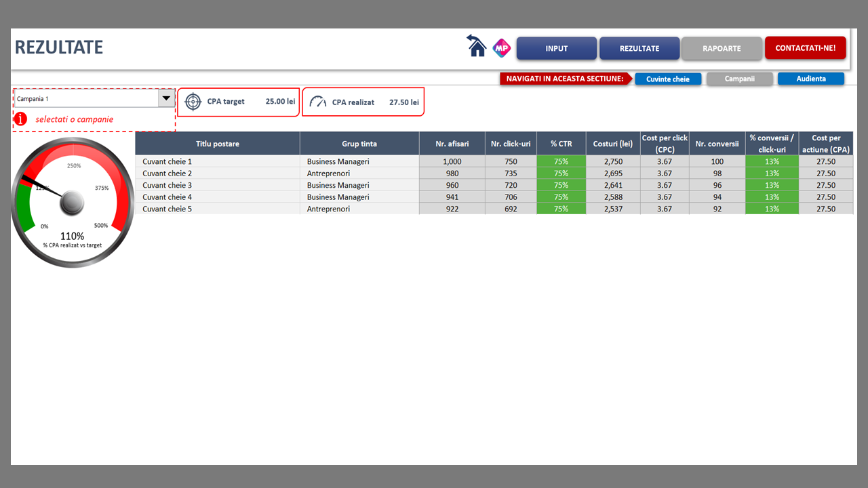Screen dimensions: 868x488
Task: Click the Titlu postare column header
Action: [218, 144]
